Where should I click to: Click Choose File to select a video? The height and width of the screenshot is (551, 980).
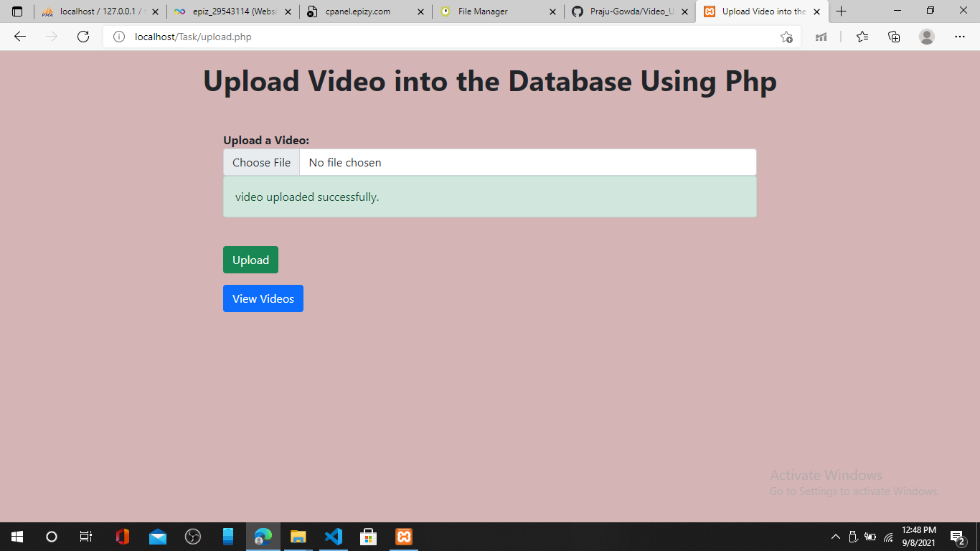click(261, 162)
